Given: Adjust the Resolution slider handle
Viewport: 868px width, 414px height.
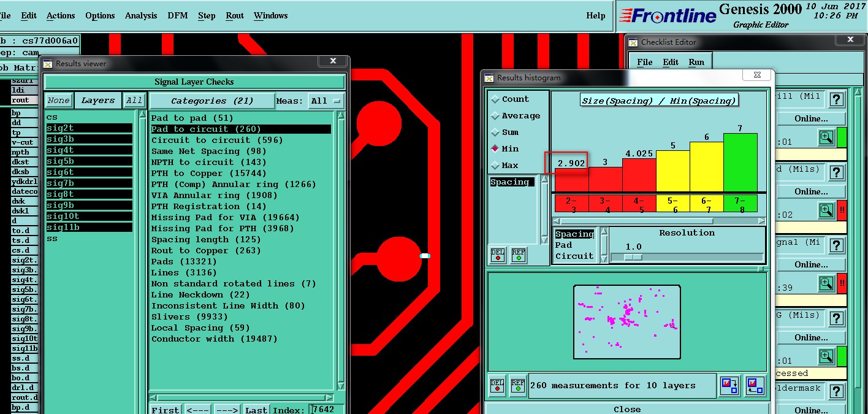Looking at the screenshot, I should (x=633, y=257).
